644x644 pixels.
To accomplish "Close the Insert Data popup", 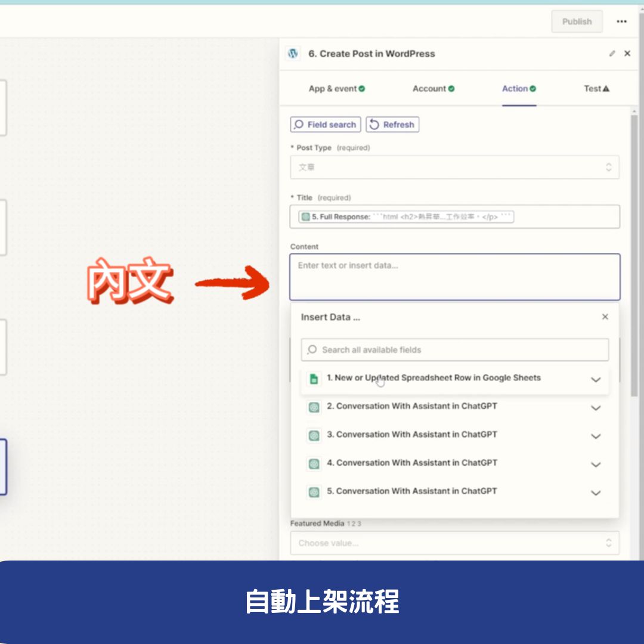I will [x=605, y=317].
